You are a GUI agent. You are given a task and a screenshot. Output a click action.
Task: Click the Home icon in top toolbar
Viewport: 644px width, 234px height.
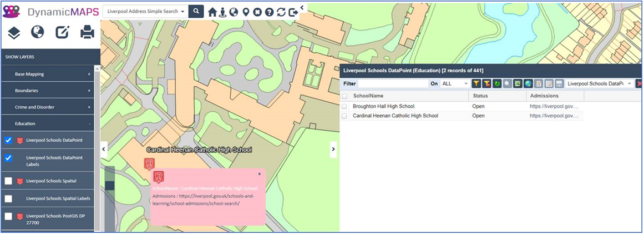(212, 12)
